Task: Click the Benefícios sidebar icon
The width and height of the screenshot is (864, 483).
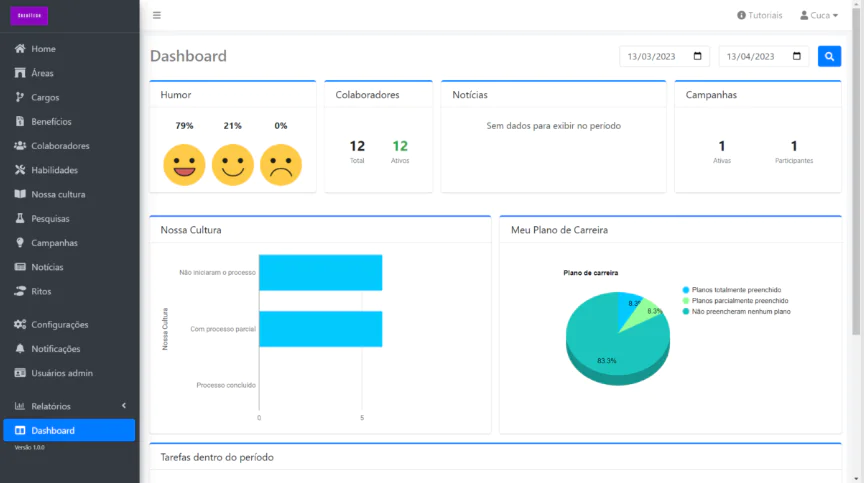Action: tap(20, 122)
